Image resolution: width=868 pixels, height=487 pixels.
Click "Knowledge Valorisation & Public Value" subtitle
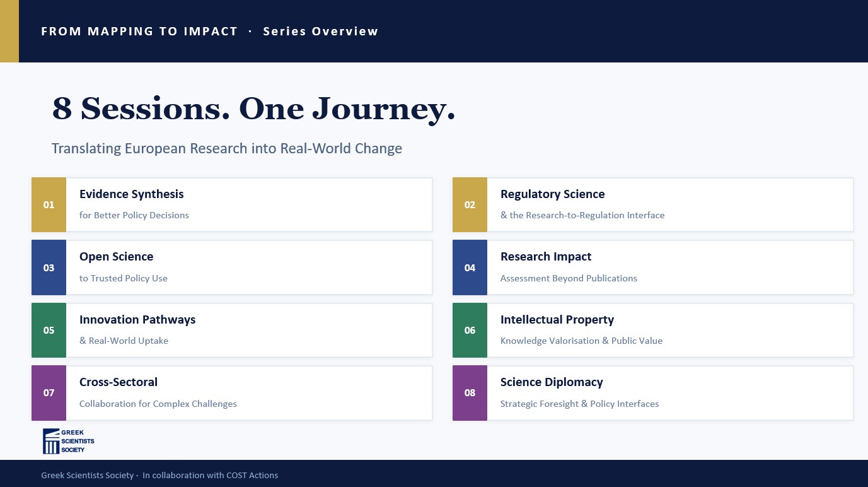(581, 341)
